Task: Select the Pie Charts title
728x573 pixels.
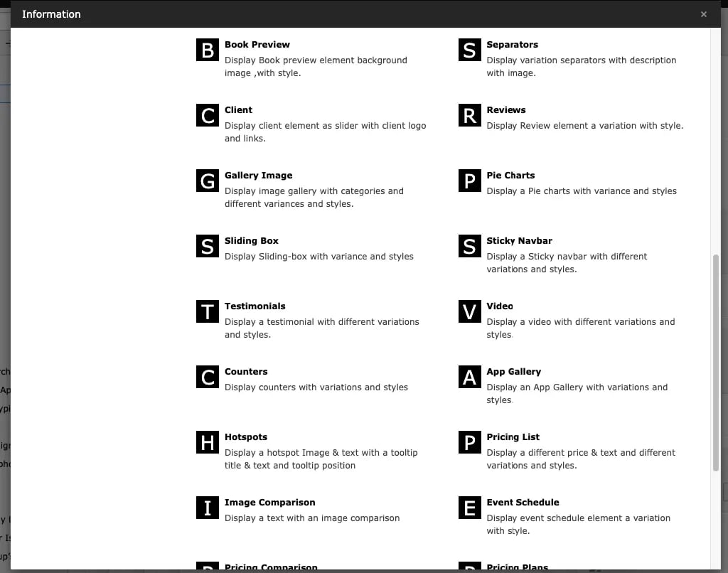Action: click(510, 176)
